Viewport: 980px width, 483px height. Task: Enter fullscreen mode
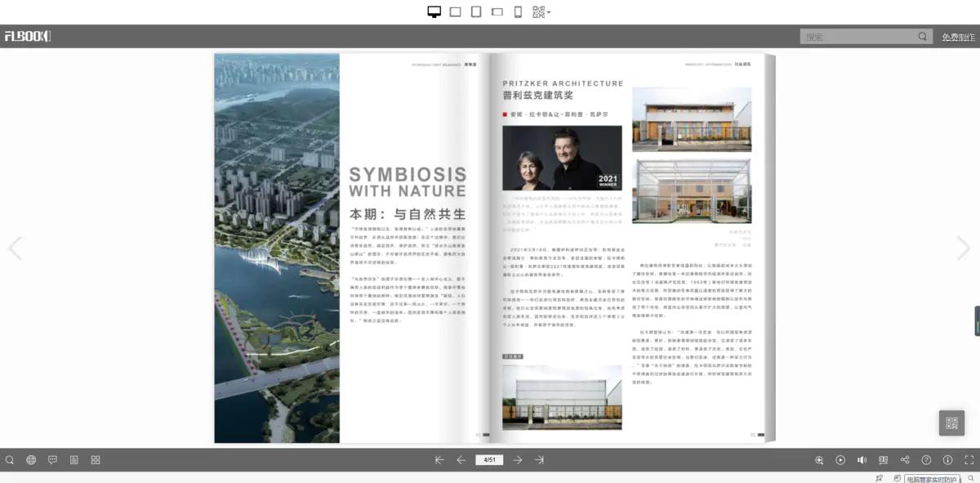[x=969, y=460]
